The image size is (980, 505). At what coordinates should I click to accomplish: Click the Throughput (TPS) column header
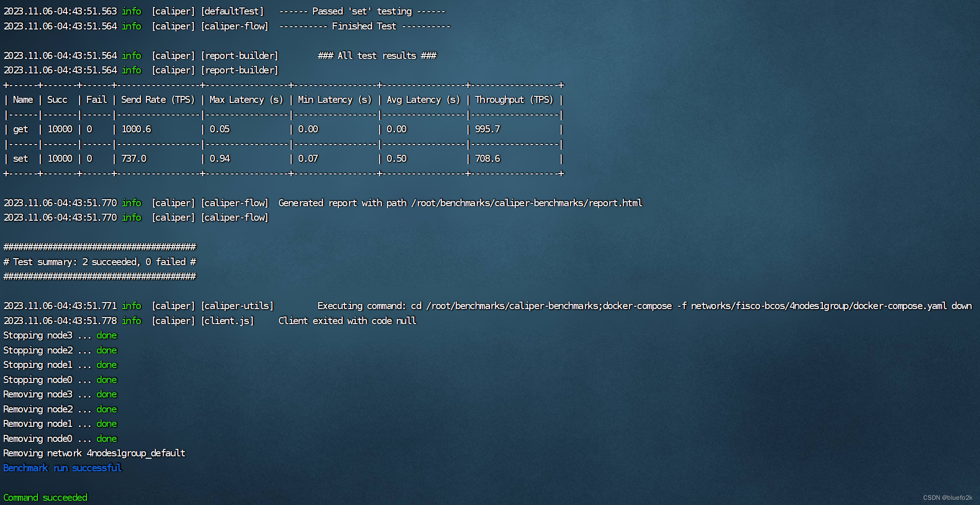(514, 100)
